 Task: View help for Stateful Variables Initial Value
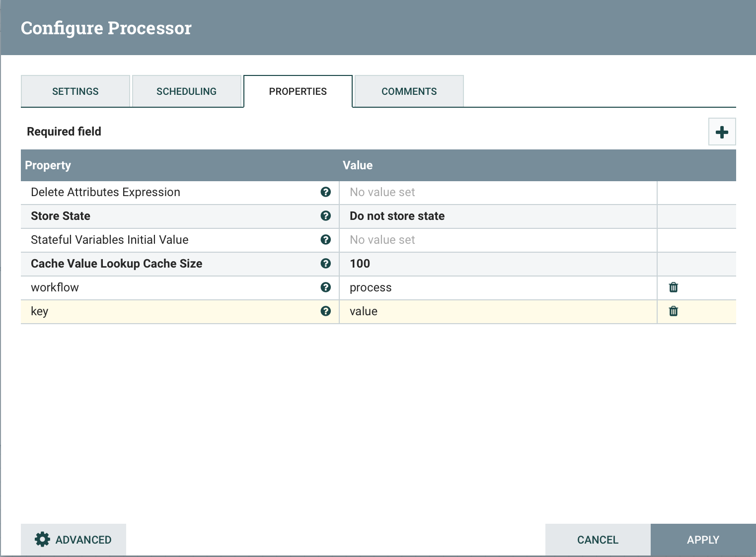326,240
